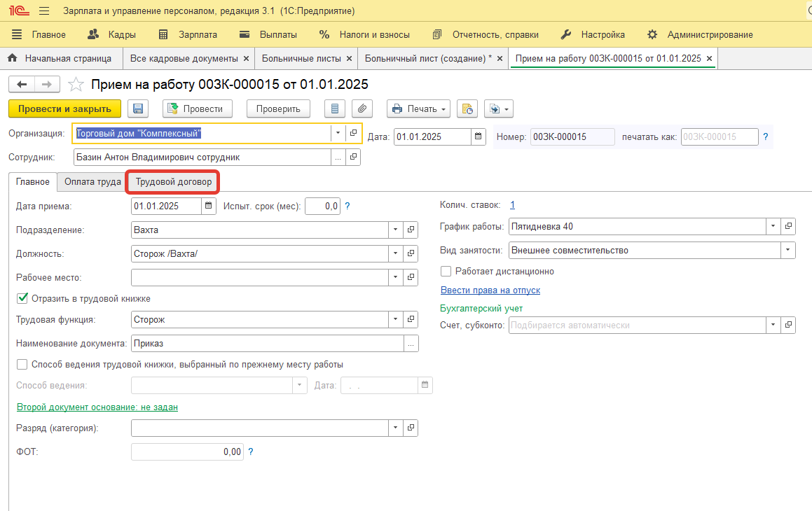Add document to favorites with star icon
The height and width of the screenshot is (511, 812).
point(76,85)
